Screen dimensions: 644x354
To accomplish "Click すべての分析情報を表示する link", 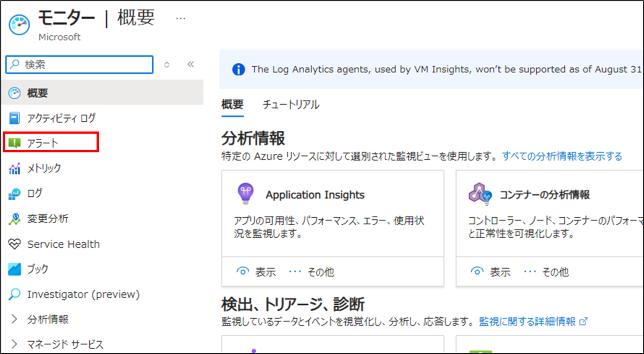I will click(562, 156).
